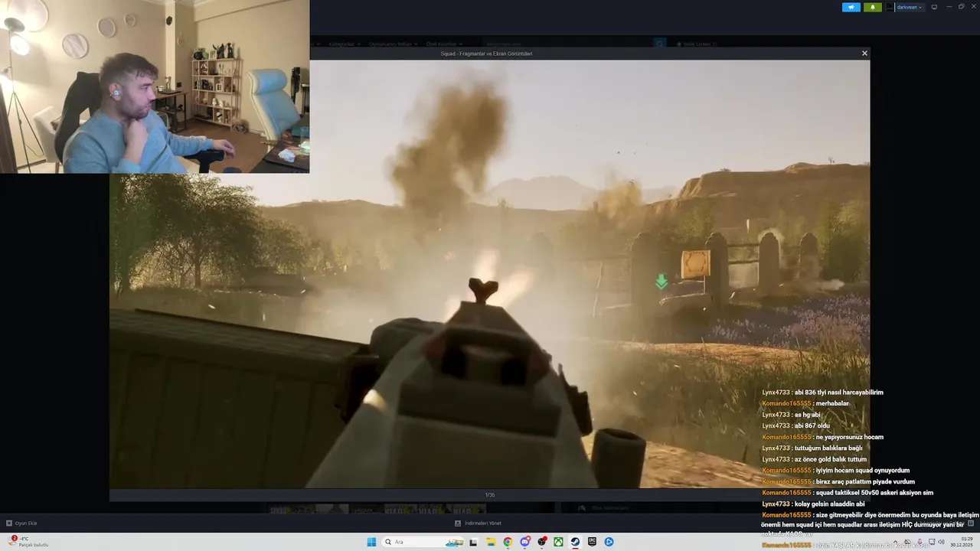Open Steam announcements megaphone button
The width and height of the screenshot is (980, 551).
point(851,7)
